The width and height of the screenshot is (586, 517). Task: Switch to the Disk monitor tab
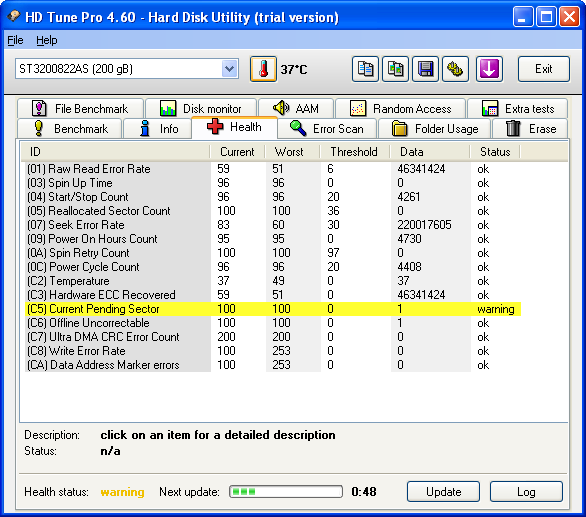(201, 108)
